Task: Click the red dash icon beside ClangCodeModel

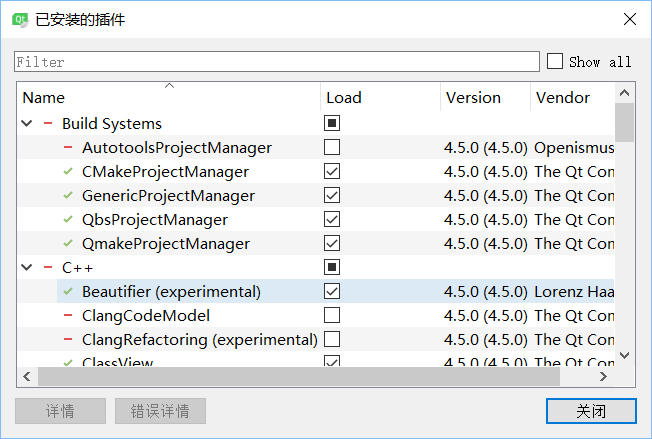Action: 68,316
